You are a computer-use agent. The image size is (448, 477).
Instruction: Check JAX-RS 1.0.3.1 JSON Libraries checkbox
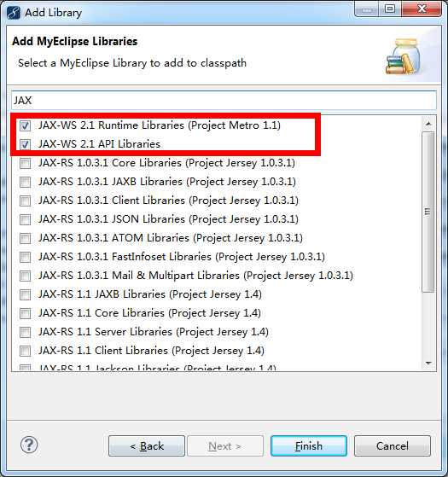tap(25, 219)
